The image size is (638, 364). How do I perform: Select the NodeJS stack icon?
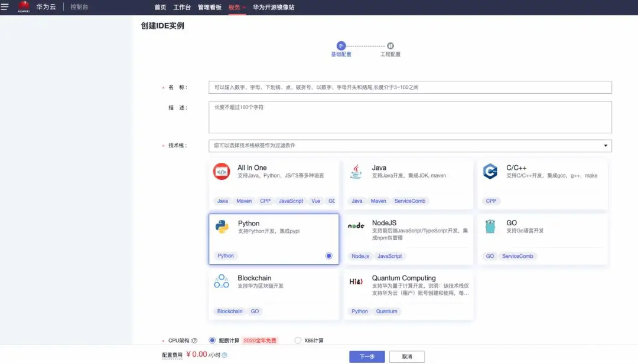pos(356,226)
